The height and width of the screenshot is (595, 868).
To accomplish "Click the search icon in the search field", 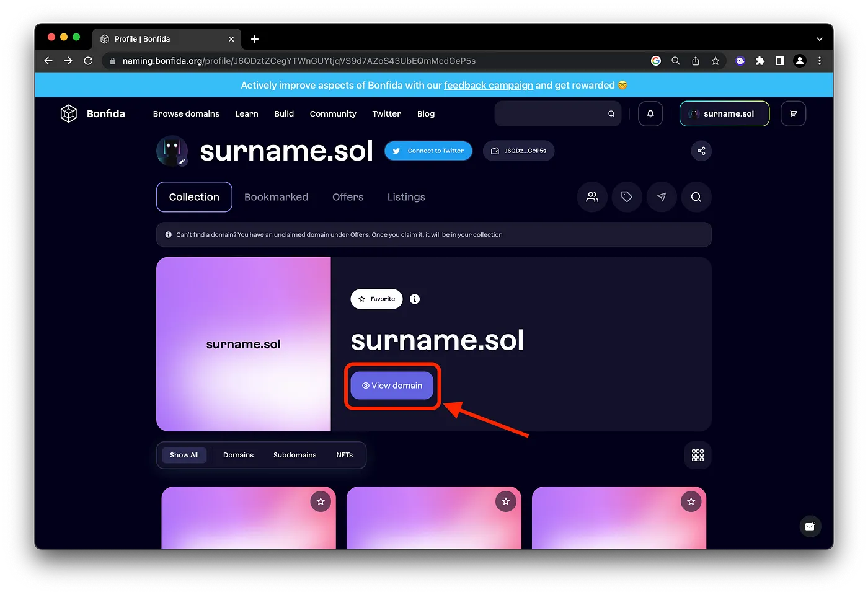I will (611, 114).
